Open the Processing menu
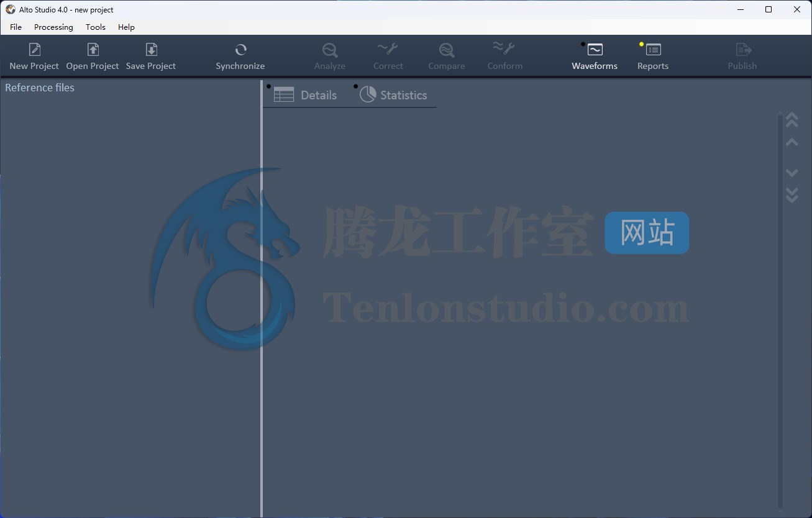Screen dimensions: 812x518 [53, 27]
